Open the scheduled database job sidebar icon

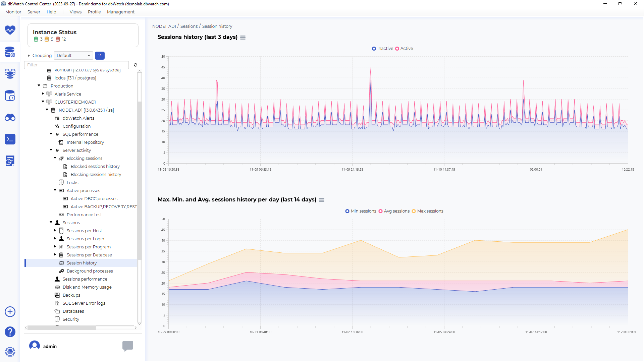coord(10,96)
